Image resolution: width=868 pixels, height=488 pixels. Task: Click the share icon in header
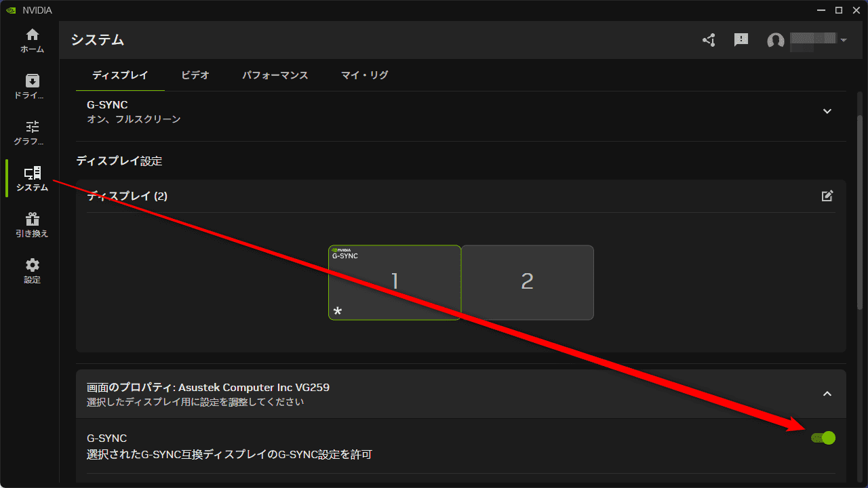[709, 40]
